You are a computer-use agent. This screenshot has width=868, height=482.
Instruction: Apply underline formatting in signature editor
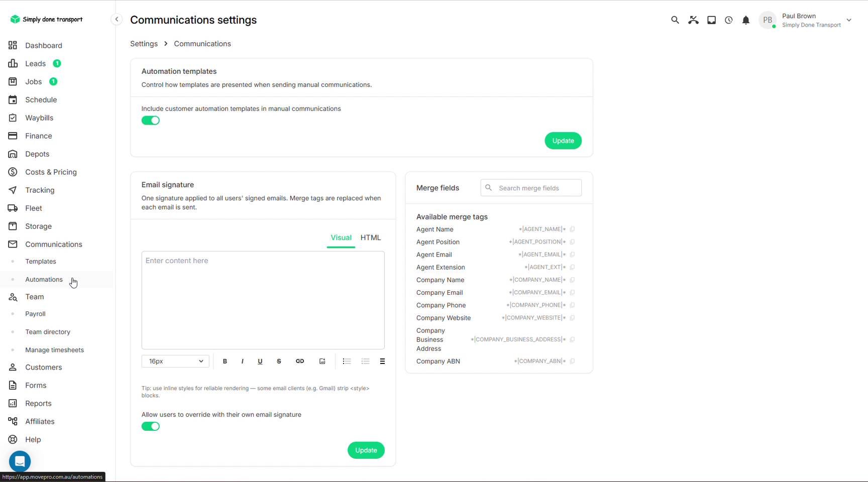(x=260, y=361)
